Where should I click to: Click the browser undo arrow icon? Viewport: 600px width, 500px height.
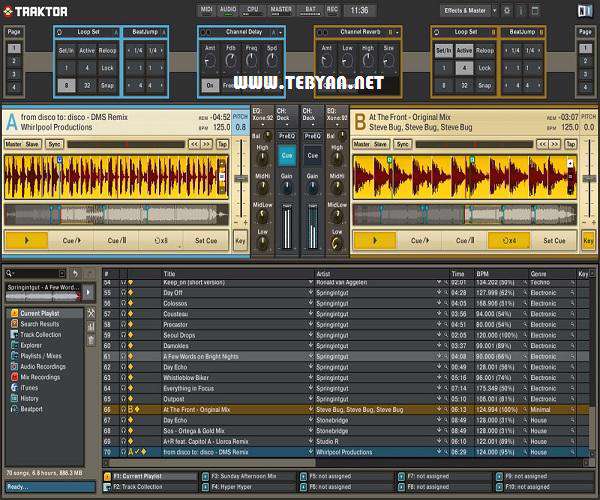75,274
